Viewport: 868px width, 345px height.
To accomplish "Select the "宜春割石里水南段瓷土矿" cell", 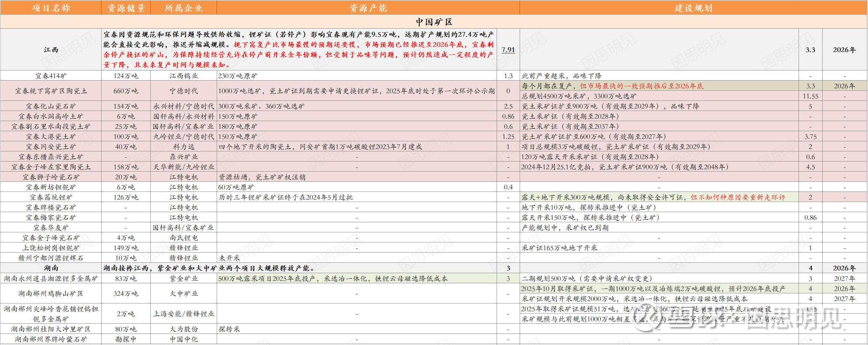I will (51, 126).
